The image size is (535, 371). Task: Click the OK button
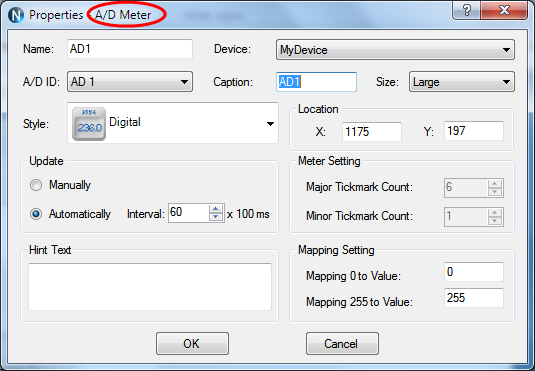point(192,343)
